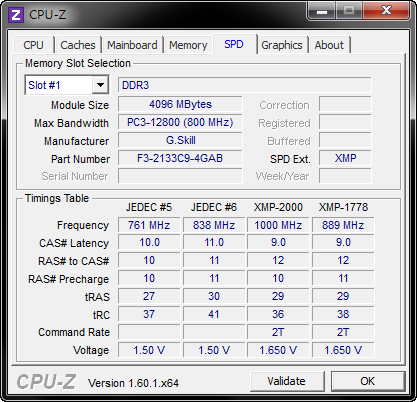Image resolution: width=417 pixels, height=402 pixels.
Task: Show the About tab
Action: coord(329,45)
